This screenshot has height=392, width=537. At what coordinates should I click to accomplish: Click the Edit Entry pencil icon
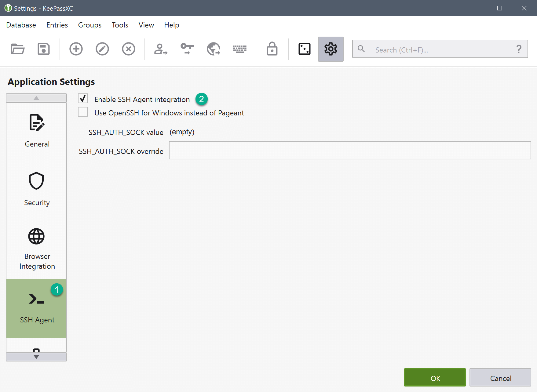[x=102, y=49]
